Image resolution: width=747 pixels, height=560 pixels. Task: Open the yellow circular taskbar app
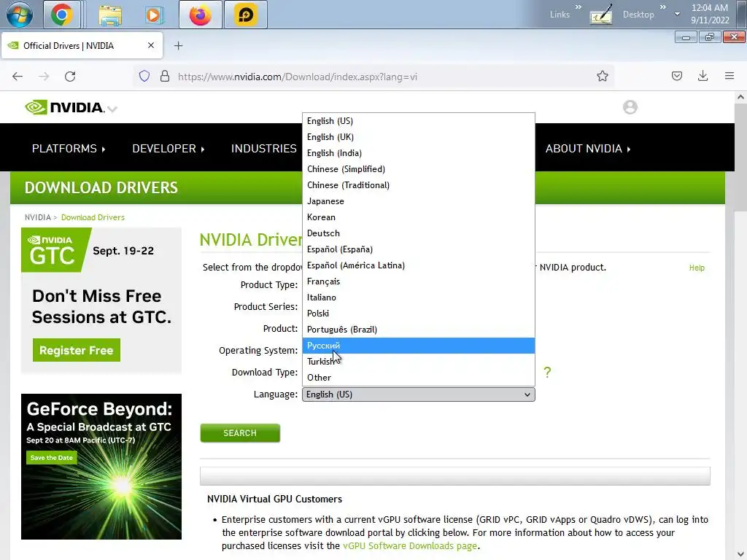tap(245, 15)
